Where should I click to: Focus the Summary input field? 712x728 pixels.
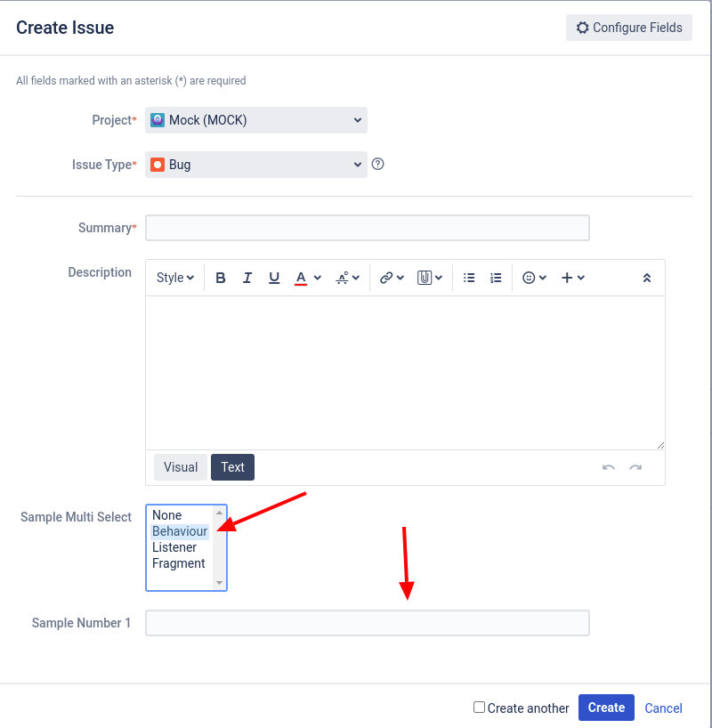[368, 228]
